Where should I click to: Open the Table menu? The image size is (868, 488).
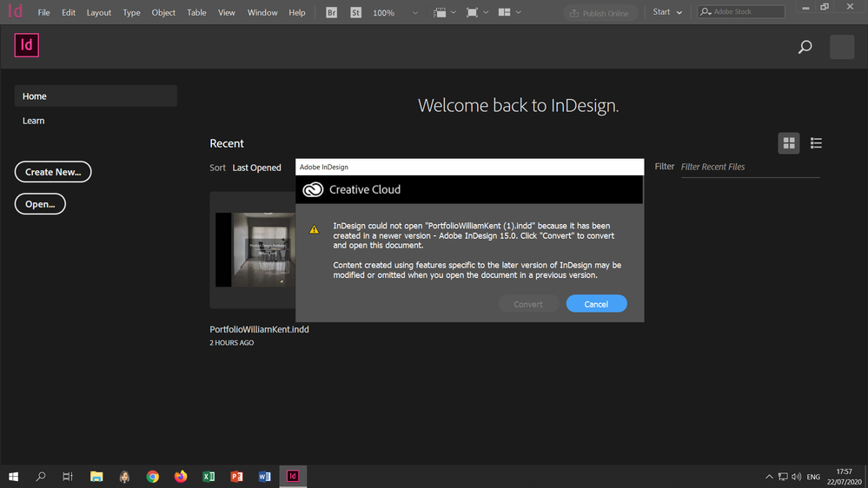click(x=196, y=12)
